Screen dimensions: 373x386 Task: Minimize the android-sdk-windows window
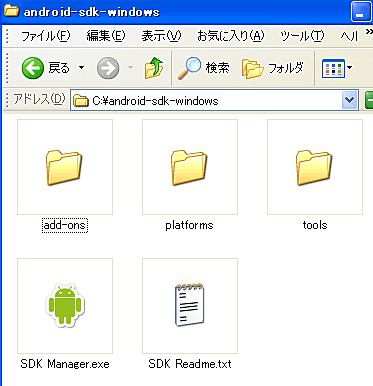(361, 12)
